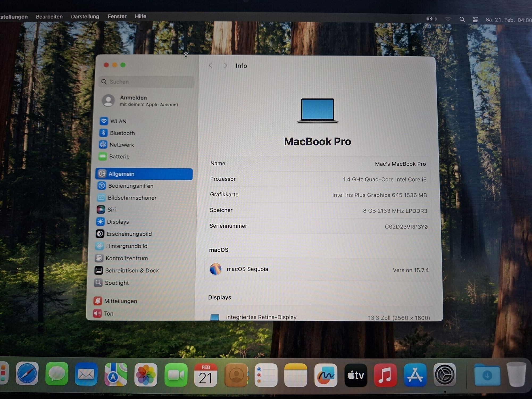Screen dimensions: 532x399
Task: Select Bluetooth in the sidebar
Action: click(122, 133)
